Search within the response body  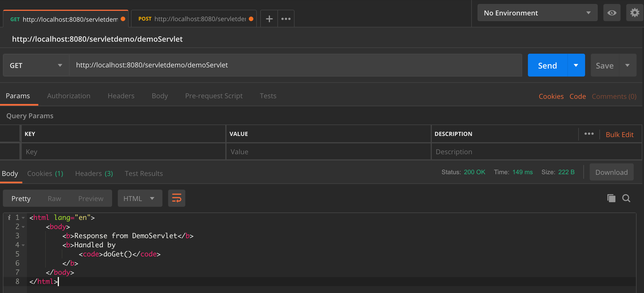(626, 198)
